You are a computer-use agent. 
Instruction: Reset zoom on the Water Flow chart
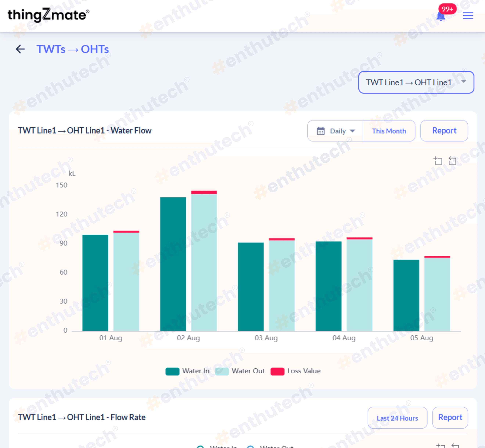[452, 161]
